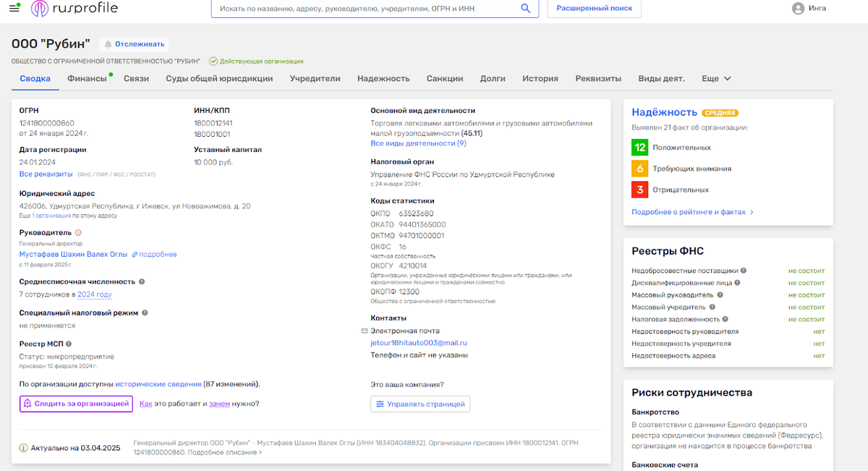Click the info icon beside Актуально на 03.04.2025
Image resolution: width=868 pixels, height=471 pixels.
(x=23, y=448)
